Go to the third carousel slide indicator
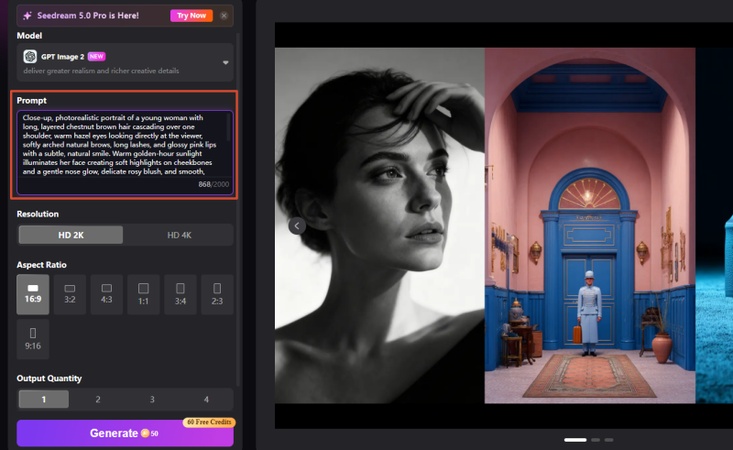 pos(609,440)
